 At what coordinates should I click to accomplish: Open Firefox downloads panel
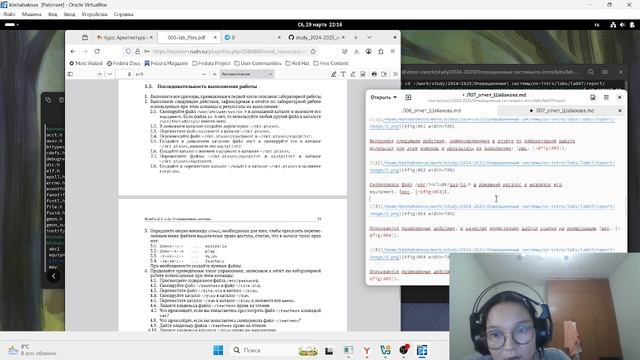pyautogui.click(x=356, y=51)
